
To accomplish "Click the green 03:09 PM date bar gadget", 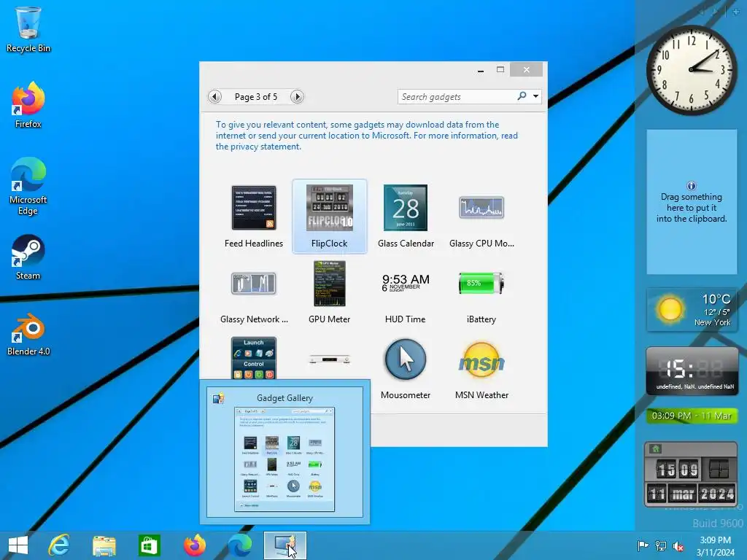I will point(692,416).
